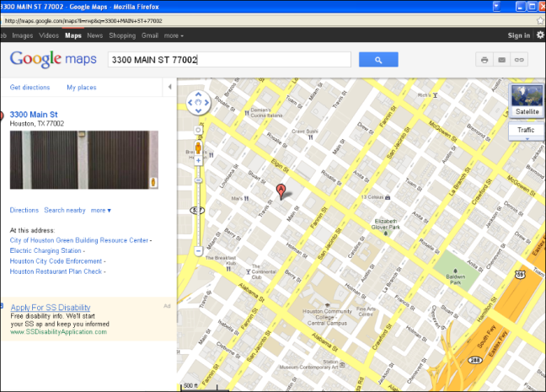Click Crave Sushi restaurant icon
The width and height of the screenshot is (546, 392).
(x=311, y=137)
